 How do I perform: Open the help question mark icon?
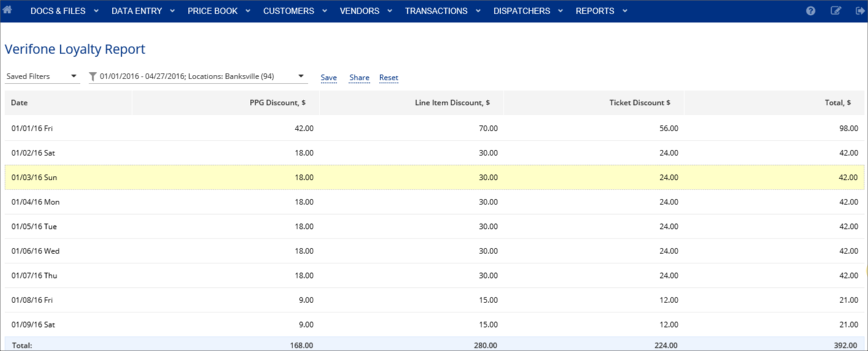coord(811,11)
